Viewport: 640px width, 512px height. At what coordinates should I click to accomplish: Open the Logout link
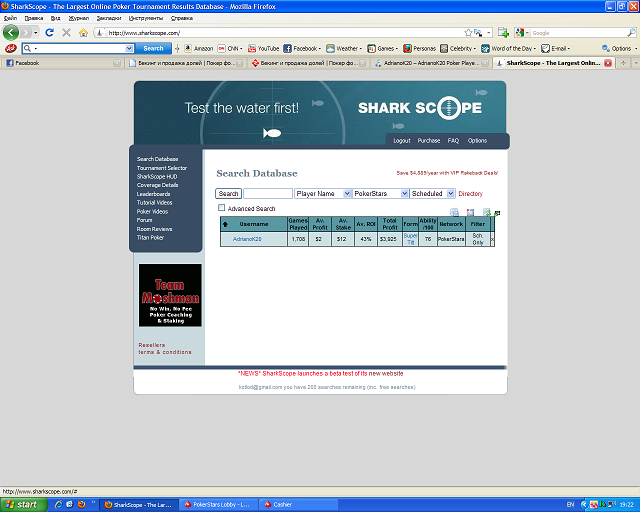pos(402,140)
